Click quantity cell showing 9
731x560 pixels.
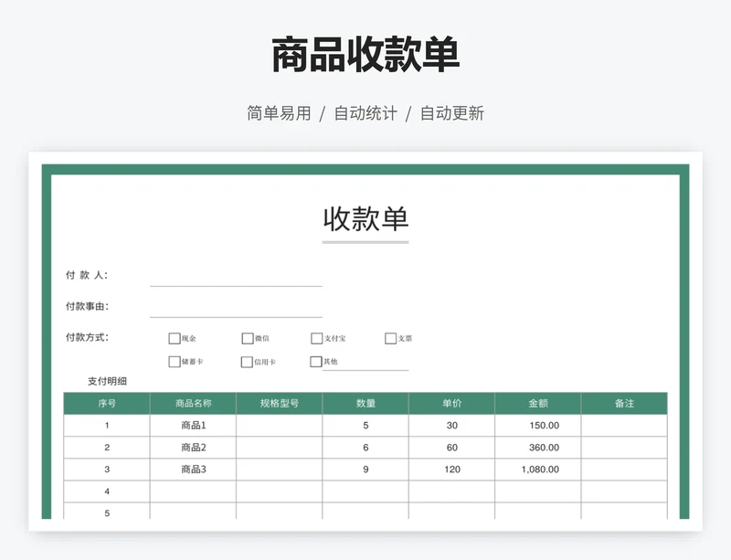tap(365, 470)
